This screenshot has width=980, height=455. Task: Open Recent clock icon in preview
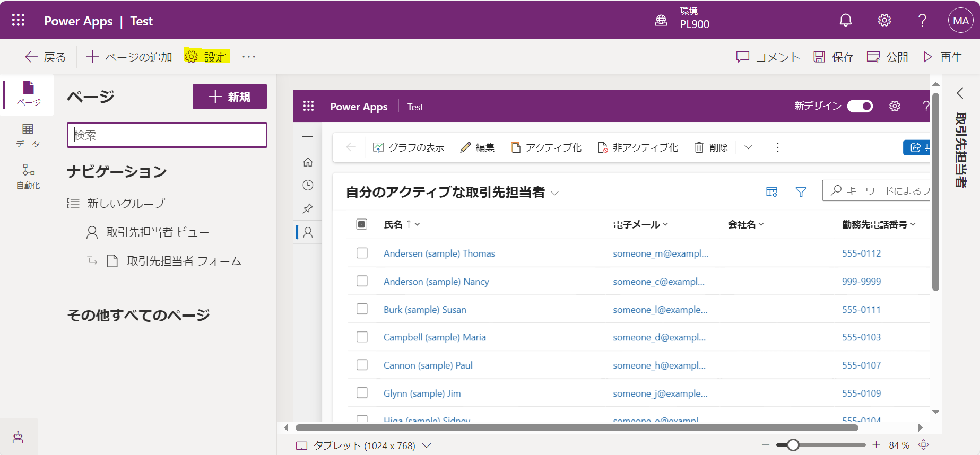tap(308, 185)
